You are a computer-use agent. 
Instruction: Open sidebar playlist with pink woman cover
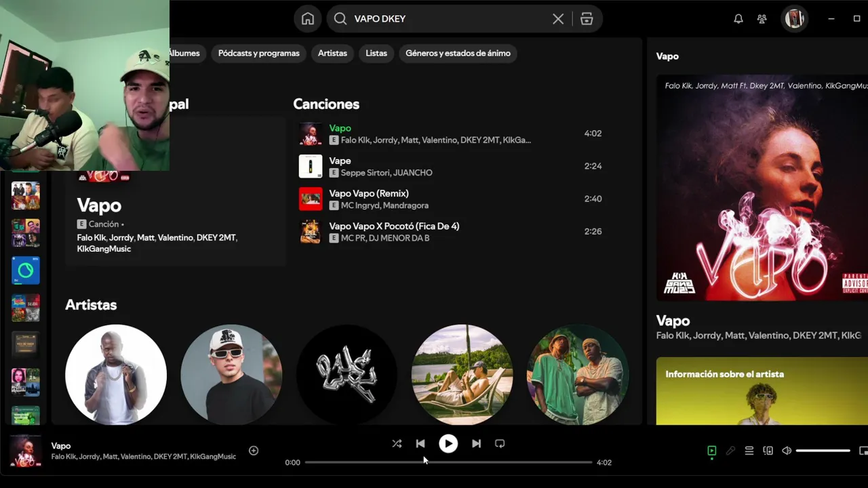click(x=26, y=383)
